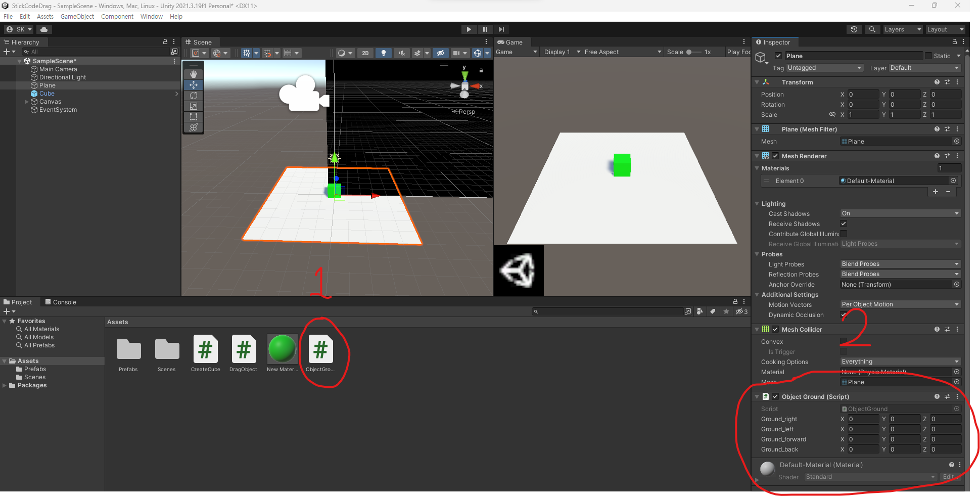Select the Hand view tool

193,74
